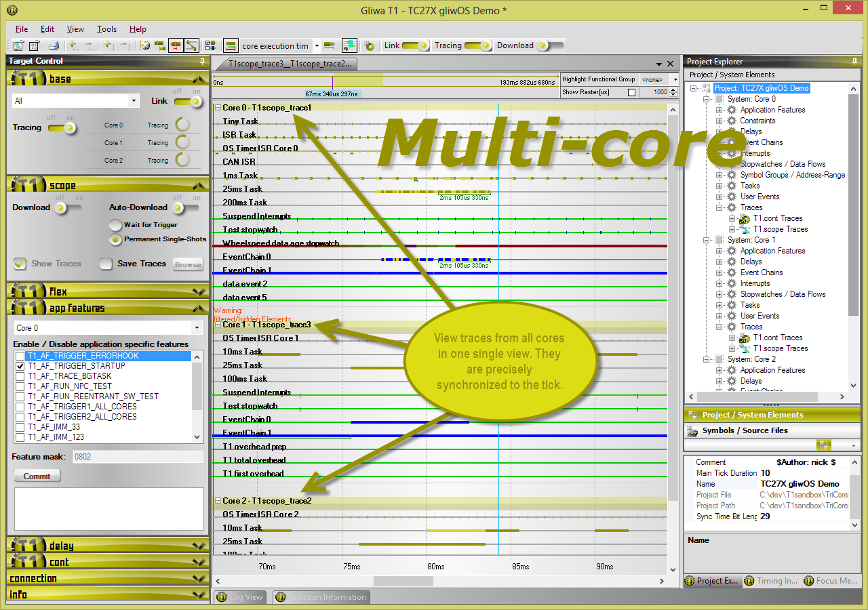Image resolution: width=868 pixels, height=610 pixels.
Task: Enable the Show Raster checkbox
Action: [632, 92]
